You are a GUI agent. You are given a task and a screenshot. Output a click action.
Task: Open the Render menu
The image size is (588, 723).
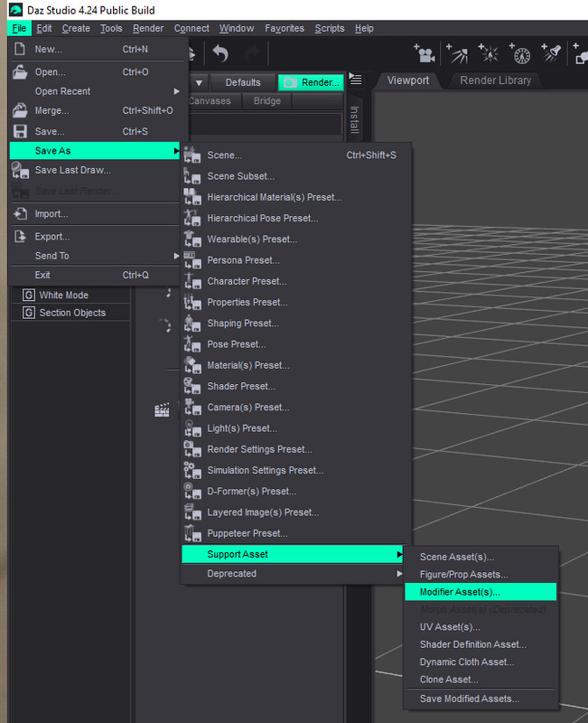[x=148, y=29]
